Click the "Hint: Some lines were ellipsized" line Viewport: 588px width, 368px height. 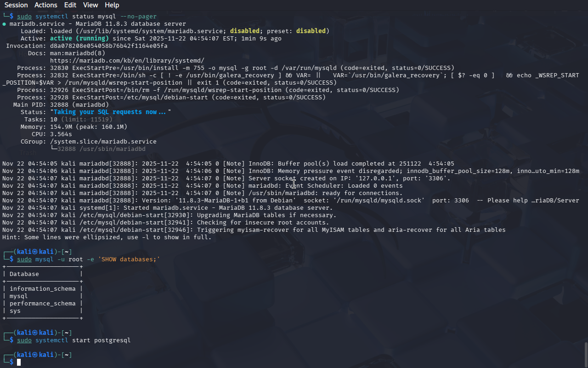107,237
